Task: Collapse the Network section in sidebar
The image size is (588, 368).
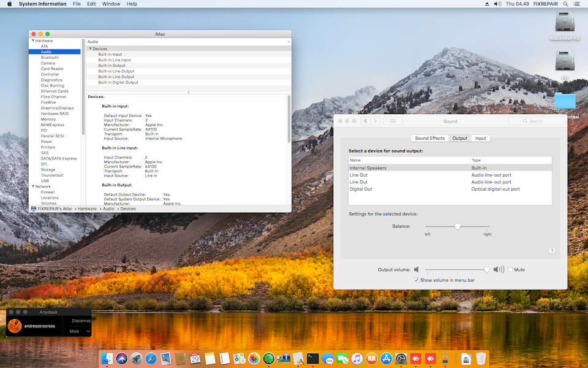Action: (33, 186)
